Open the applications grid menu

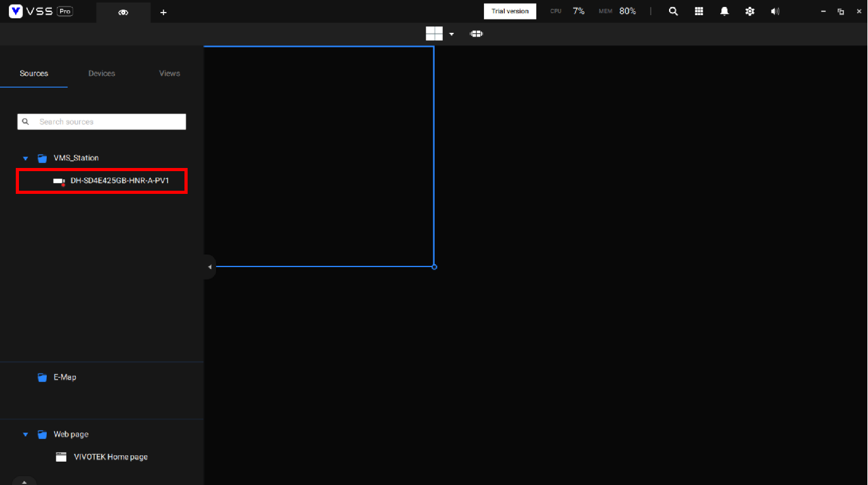point(699,11)
